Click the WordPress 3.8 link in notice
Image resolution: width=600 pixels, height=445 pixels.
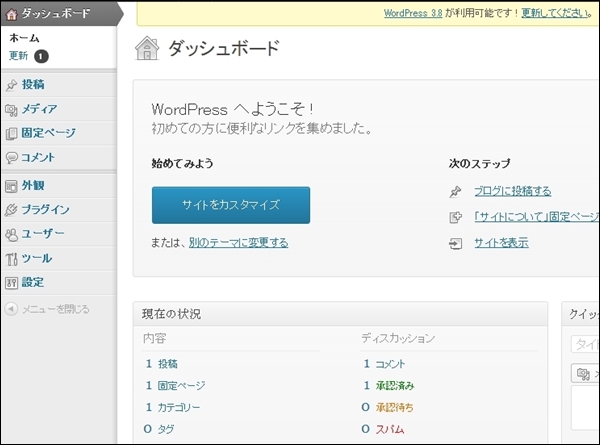pos(413,13)
